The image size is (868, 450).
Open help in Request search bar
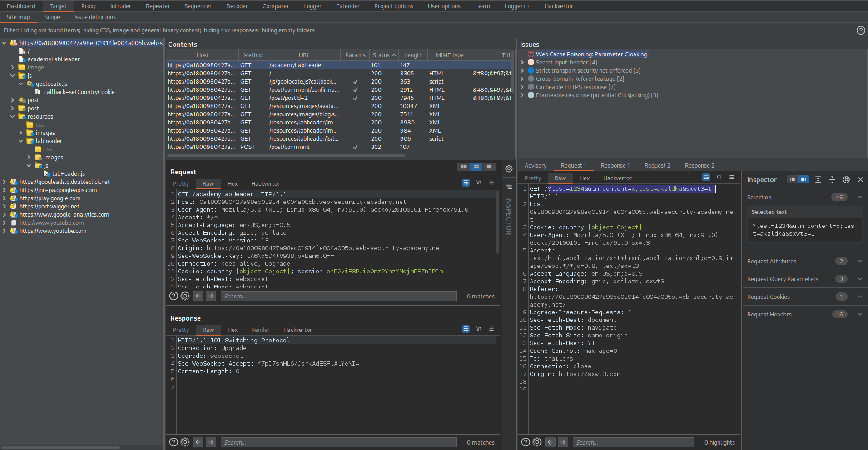click(174, 296)
